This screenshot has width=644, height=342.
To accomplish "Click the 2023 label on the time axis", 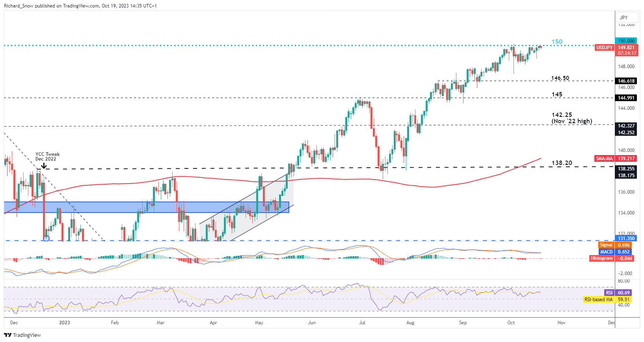I will point(65,323).
